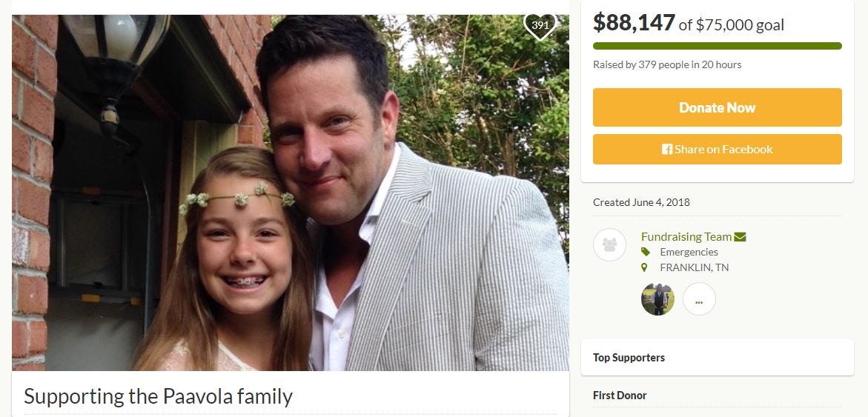
Task: Open the team member's profile photo
Action: [x=657, y=299]
